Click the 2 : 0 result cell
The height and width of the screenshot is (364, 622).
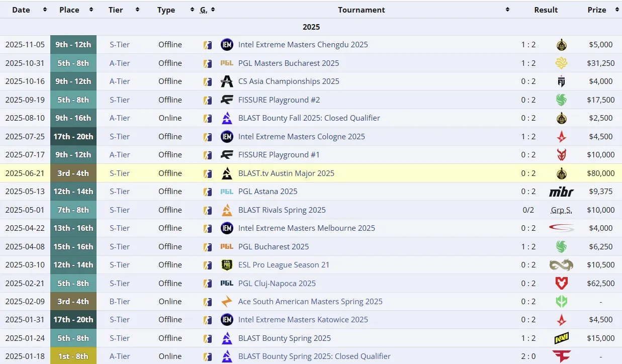528,356
